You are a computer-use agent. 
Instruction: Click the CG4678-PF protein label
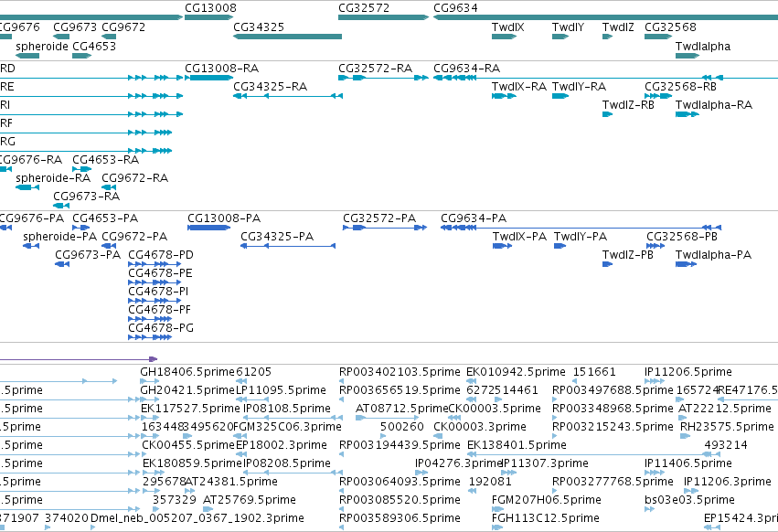click(x=159, y=310)
